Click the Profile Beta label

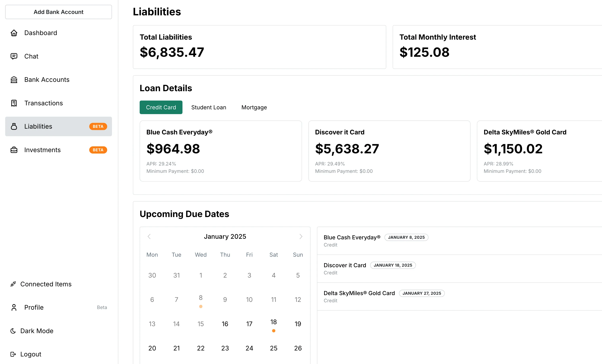pyautogui.click(x=102, y=307)
